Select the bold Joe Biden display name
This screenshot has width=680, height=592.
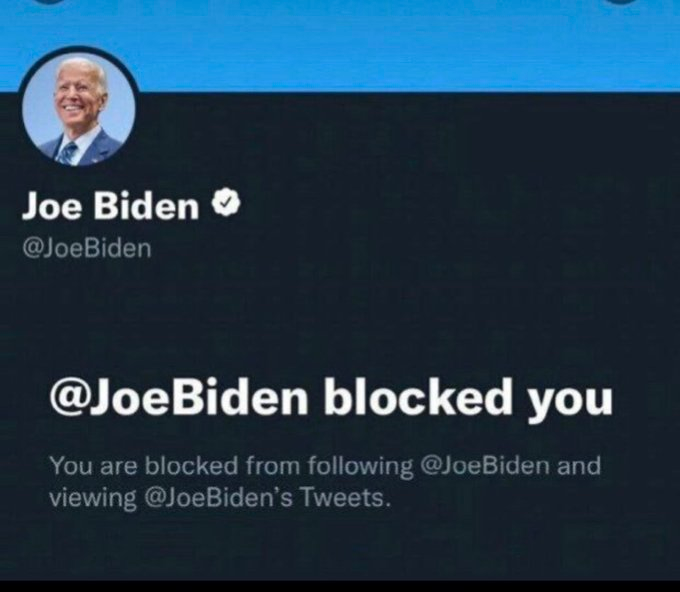click(111, 206)
